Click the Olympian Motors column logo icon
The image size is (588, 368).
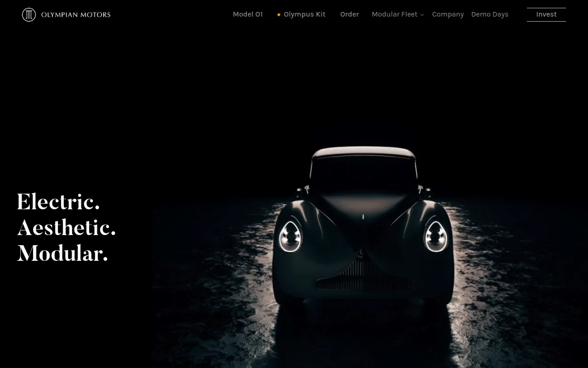click(29, 15)
